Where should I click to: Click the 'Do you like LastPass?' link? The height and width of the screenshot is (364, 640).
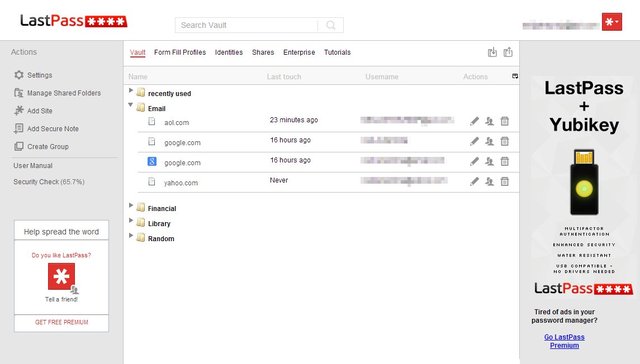point(61,255)
